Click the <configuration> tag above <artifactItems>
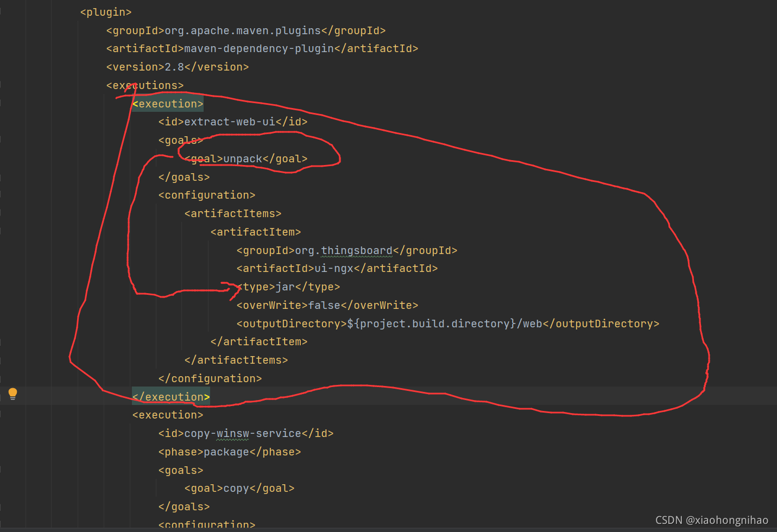Viewport: 777px width, 532px height. pos(207,195)
